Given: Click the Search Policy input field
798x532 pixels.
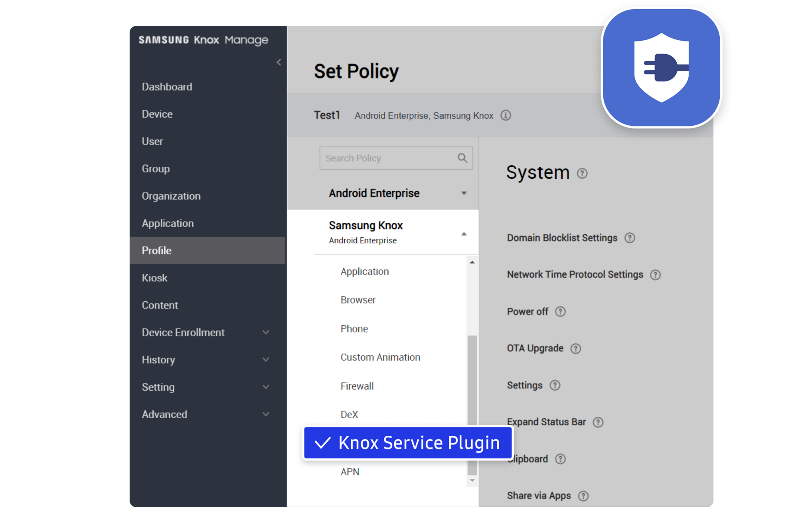Looking at the screenshot, I should click(x=387, y=158).
